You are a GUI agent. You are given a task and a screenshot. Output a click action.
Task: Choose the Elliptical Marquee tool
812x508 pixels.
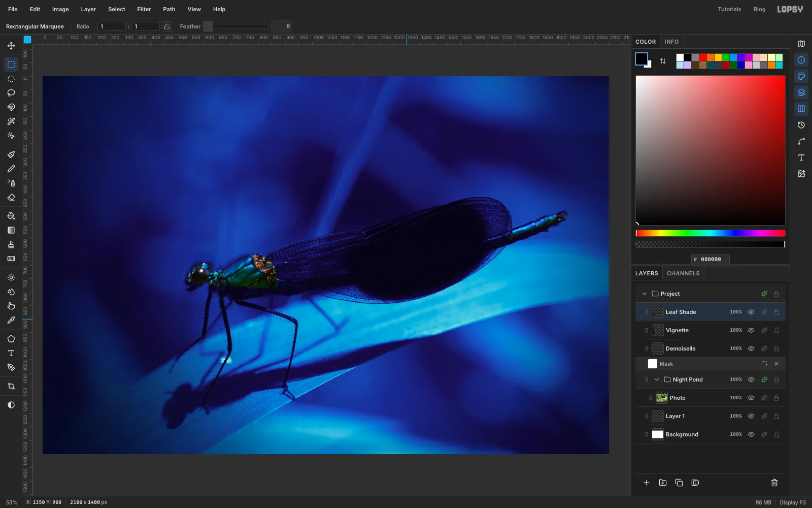[x=11, y=79]
